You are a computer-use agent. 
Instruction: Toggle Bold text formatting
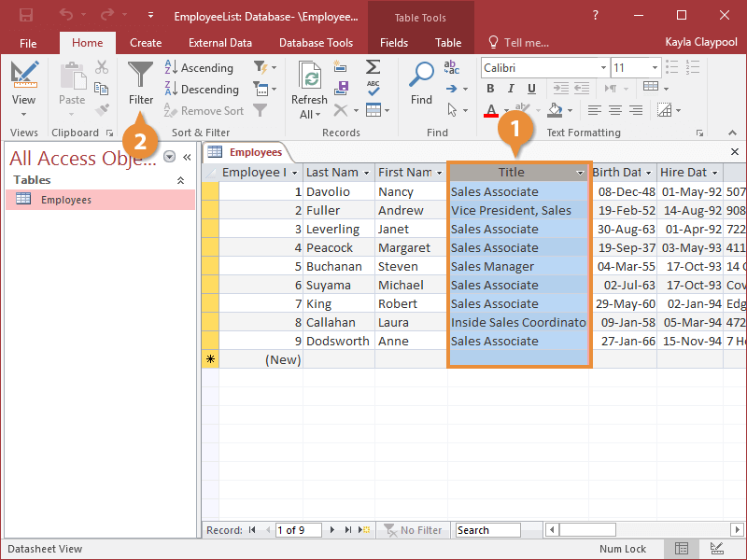[x=491, y=89]
